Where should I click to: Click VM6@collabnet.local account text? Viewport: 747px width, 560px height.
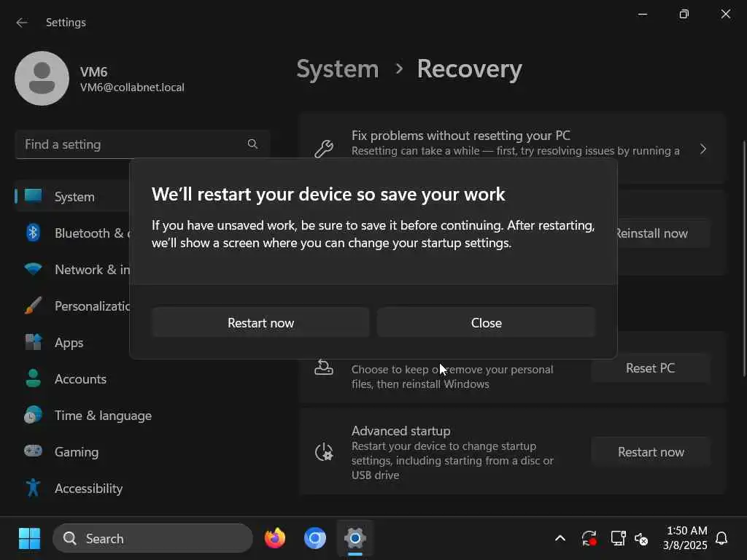(x=132, y=87)
